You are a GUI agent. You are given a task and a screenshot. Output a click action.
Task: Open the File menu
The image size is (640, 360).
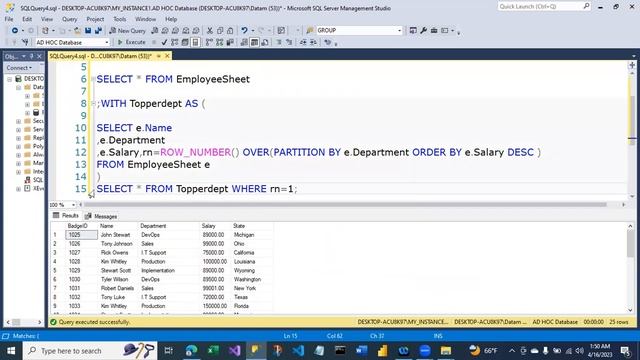coord(9,19)
